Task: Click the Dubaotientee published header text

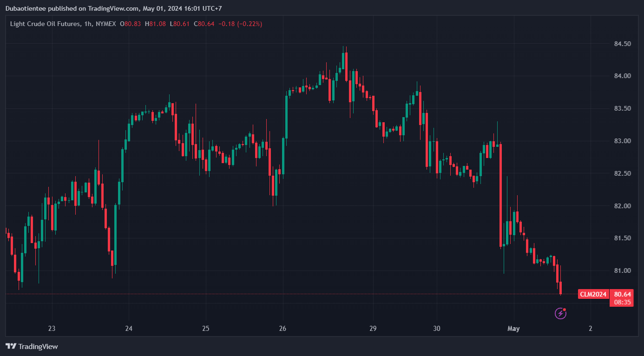Action: [114, 8]
